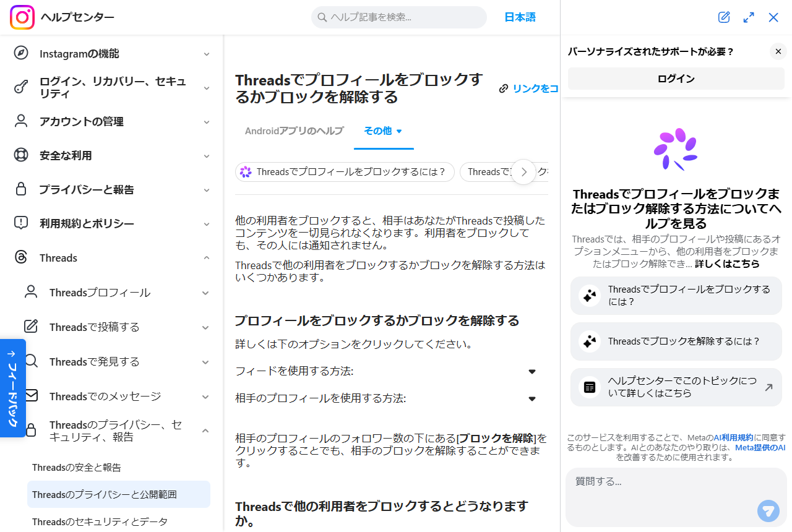Click the new chat compose icon
Viewport: 792px width, 532px height.
724,17
